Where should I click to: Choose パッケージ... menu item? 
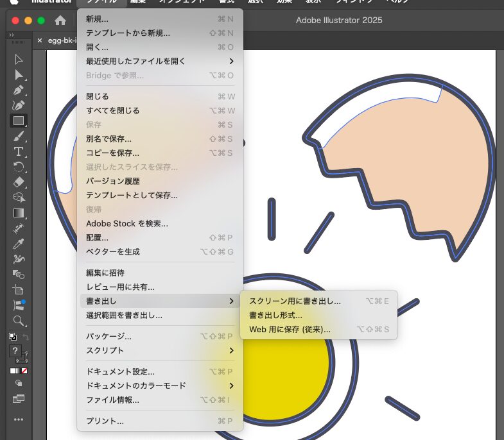click(160, 336)
